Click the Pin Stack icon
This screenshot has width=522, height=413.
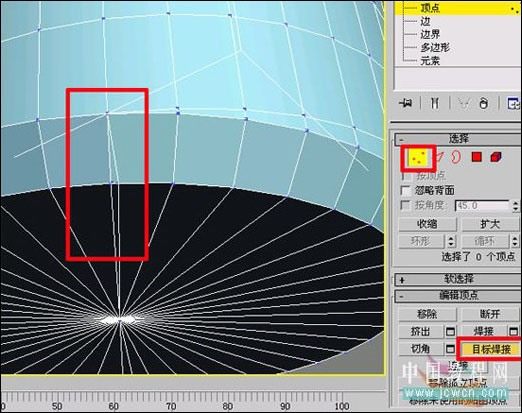(x=406, y=103)
